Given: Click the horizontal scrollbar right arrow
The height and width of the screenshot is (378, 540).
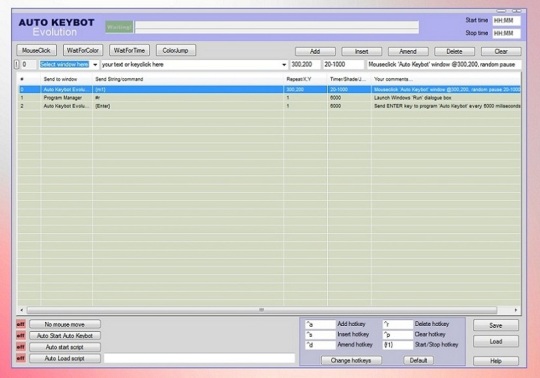Looking at the screenshot, I should pos(516,310).
